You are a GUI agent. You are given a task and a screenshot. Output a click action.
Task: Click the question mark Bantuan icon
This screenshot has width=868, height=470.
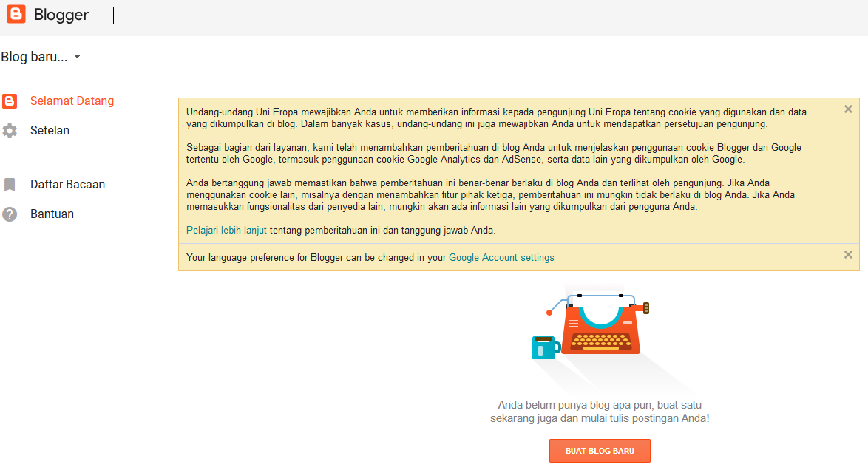pos(10,214)
